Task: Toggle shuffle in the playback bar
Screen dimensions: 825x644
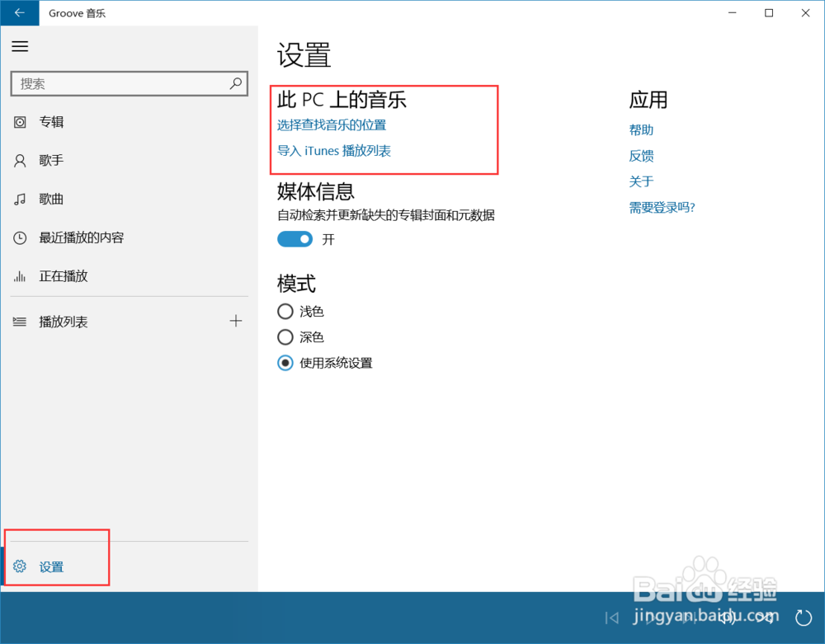Action: pyautogui.click(x=766, y=618)
